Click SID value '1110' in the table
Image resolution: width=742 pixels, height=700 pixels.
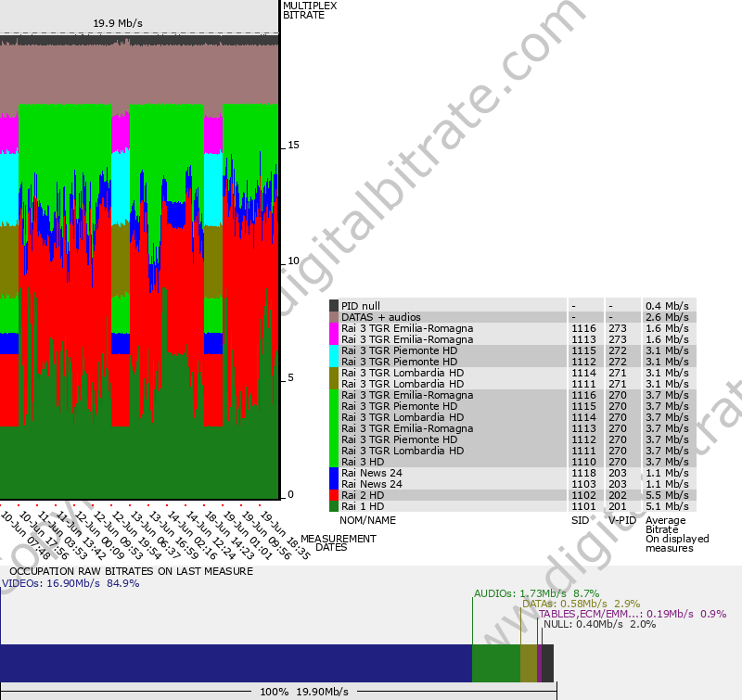tap(583, 462)
